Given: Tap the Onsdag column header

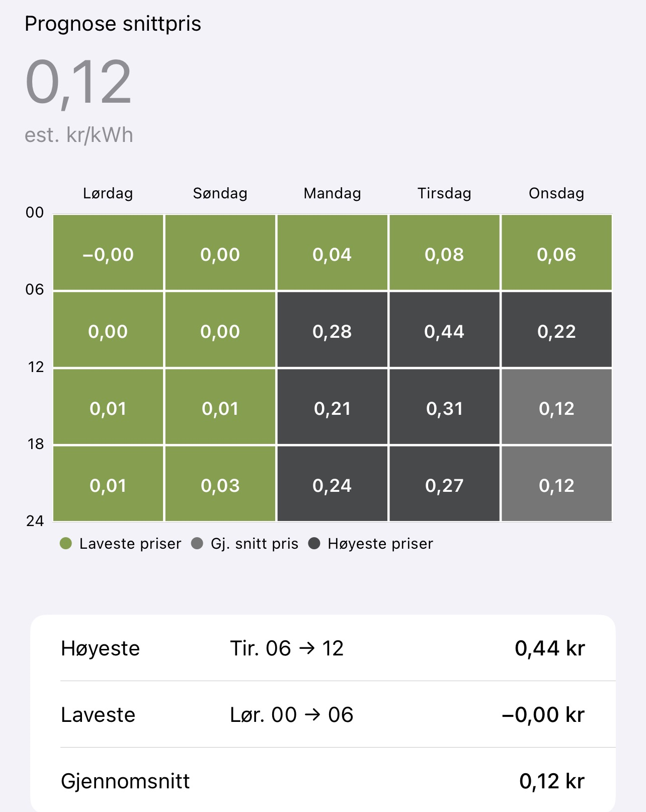Looking at the screenshot, I should coord(556,193).
